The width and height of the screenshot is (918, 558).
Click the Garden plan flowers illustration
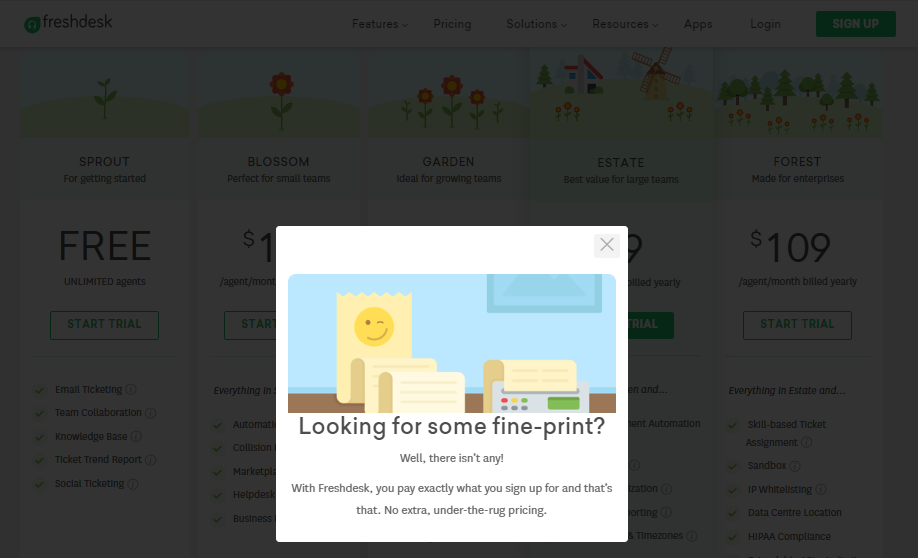pyautogui.click(x=451, y=102)
